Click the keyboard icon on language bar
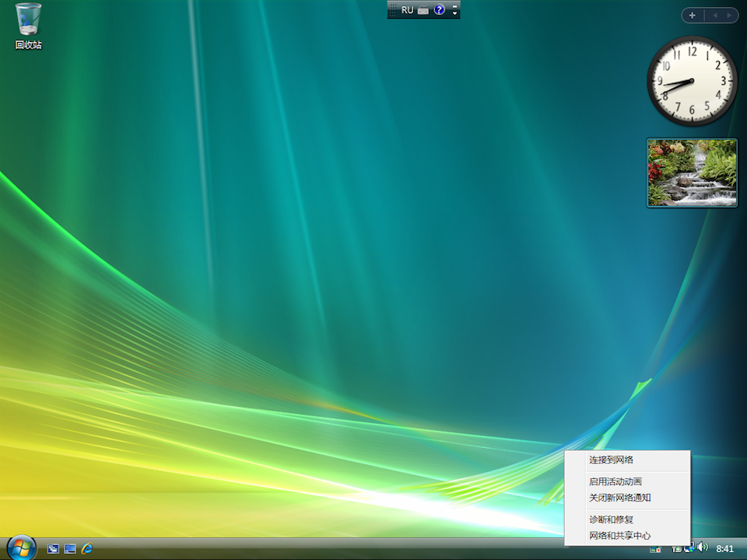The width and height of the screenshot is (747, 560). [x=423, y=10]
